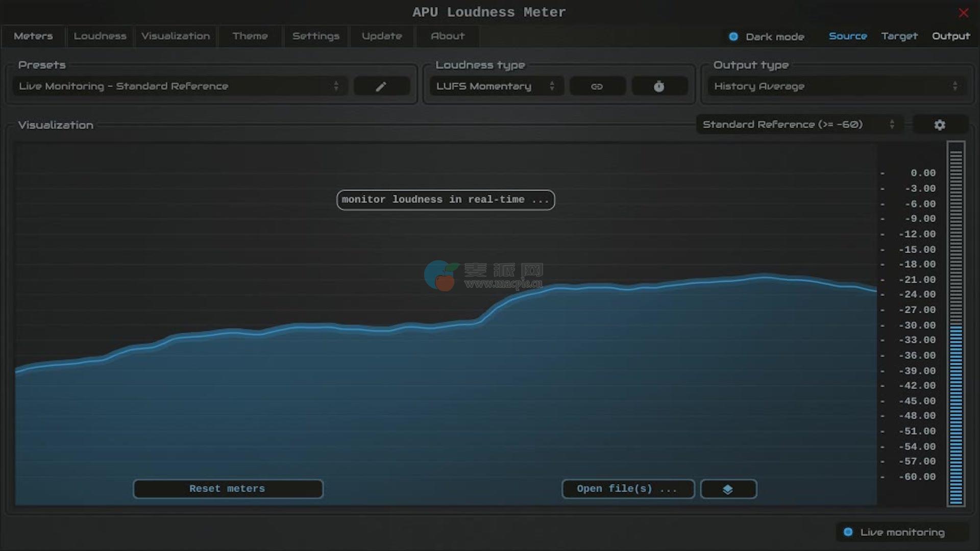The image size is (980, 551).
Task: Select the Target view
Action: [x=899, y=36]
